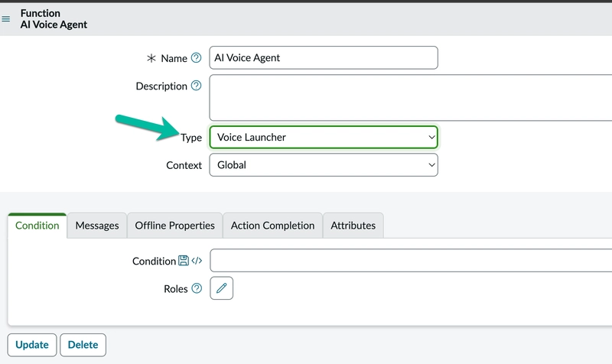Click the save icon beside Condition label
Image resolution: width=612 pixels, height=364 pixels.
click(184, 261)
